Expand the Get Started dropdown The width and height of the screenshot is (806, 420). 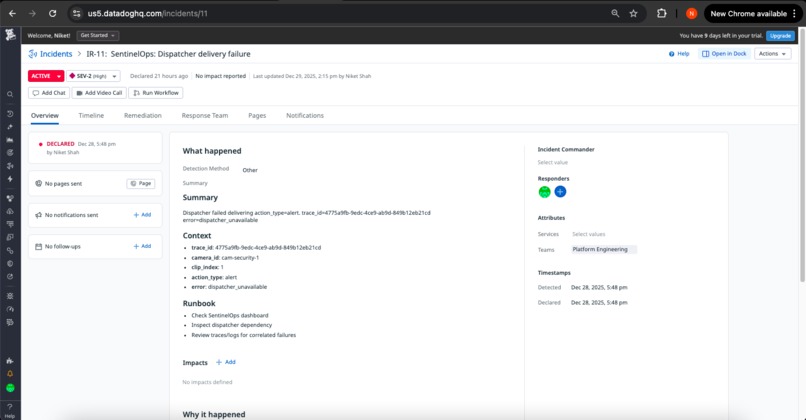click(x=98, y=35)
